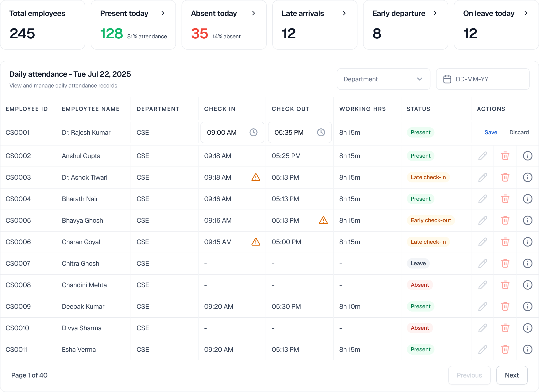The image size is (539, 392).
Task: Edit Anshul Gupta's attendance record
Action: [x=482, y=156]
